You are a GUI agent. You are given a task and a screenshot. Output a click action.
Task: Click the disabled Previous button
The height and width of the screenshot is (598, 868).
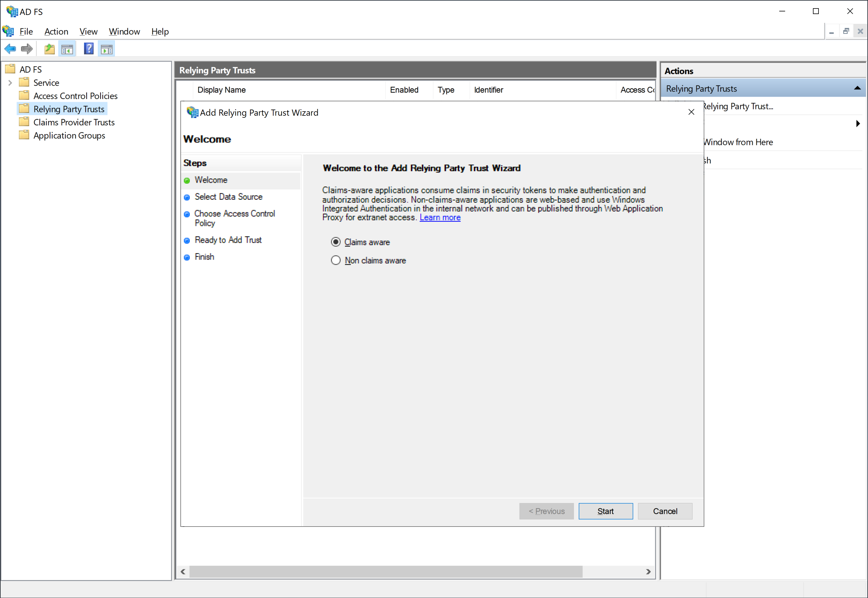[x=546, y=511]
